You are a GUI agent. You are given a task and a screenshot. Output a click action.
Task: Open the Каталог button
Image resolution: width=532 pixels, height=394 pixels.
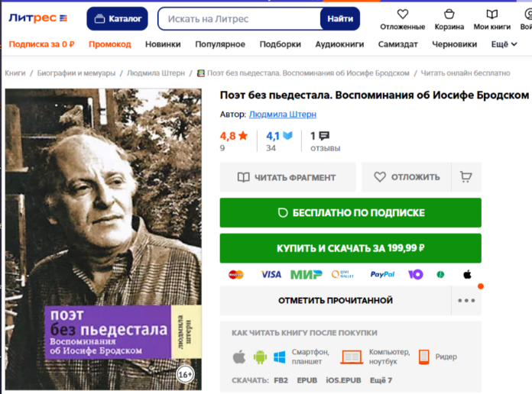(x=117, y=18)
